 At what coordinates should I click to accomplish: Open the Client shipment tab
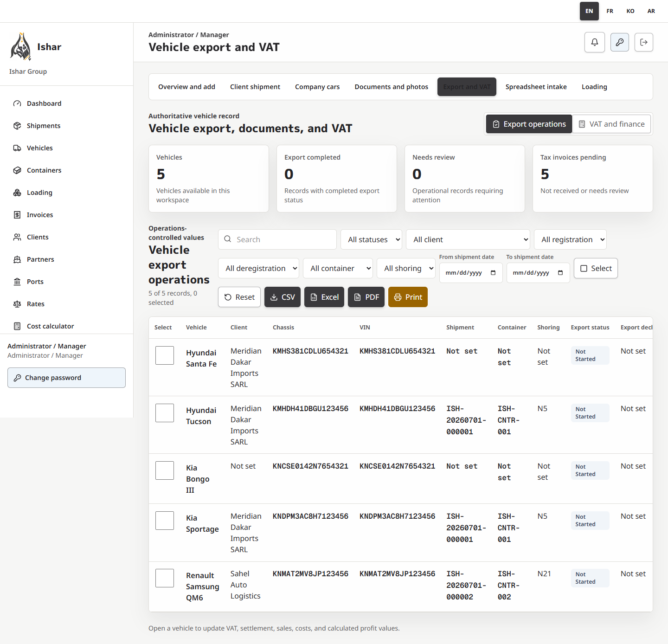[255, 87]
